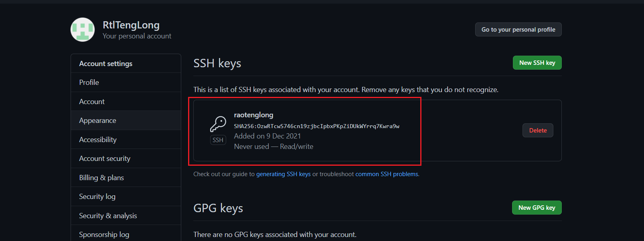Image resolution: width=644 pixels, height=241 pixels.
Task: Open Billing & plans settings
Action: click(101, 177)
